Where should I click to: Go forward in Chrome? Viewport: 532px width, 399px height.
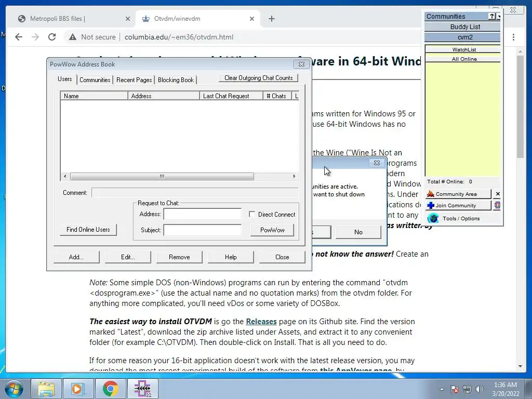tap(35, 37)
